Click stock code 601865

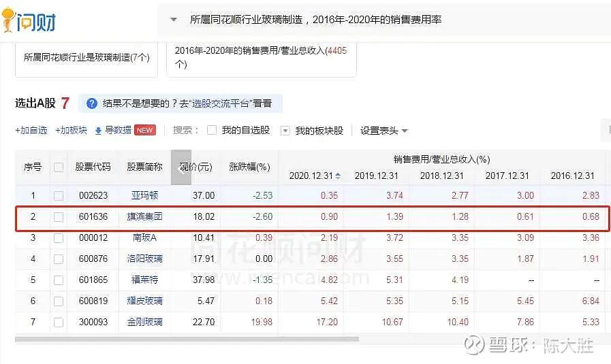pyautogui.click(x=93, y=280)
